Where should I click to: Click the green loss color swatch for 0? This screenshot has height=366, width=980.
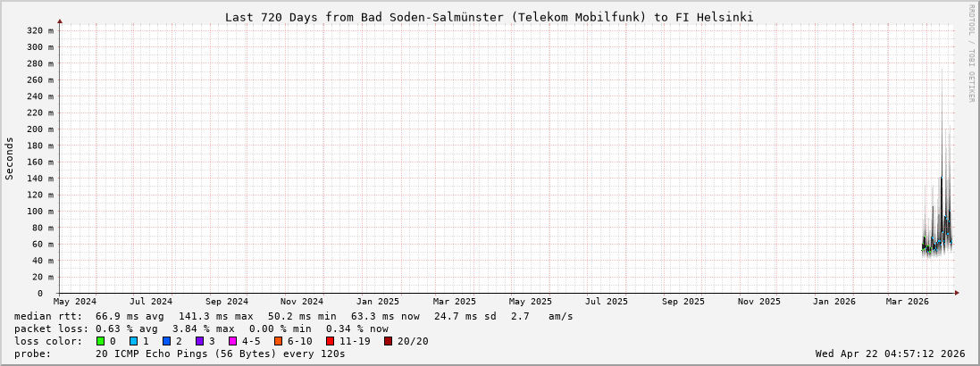[x=100, y=341]
